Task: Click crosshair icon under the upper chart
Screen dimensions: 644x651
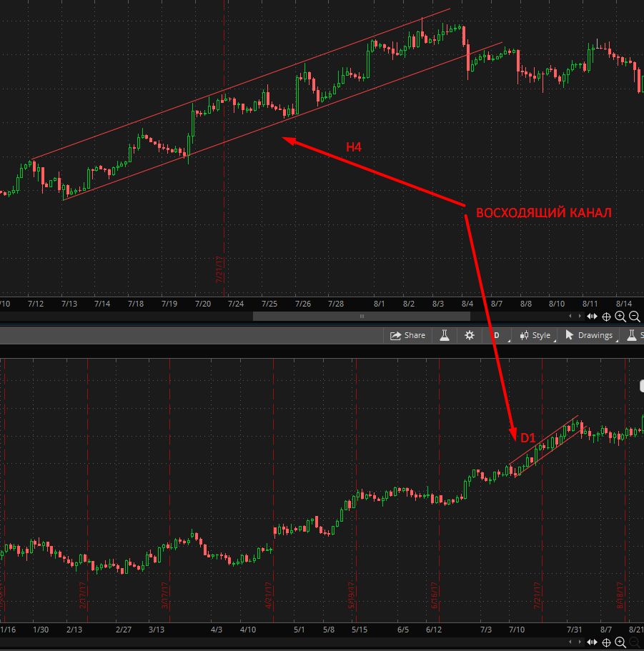Action: coord(606,317)
